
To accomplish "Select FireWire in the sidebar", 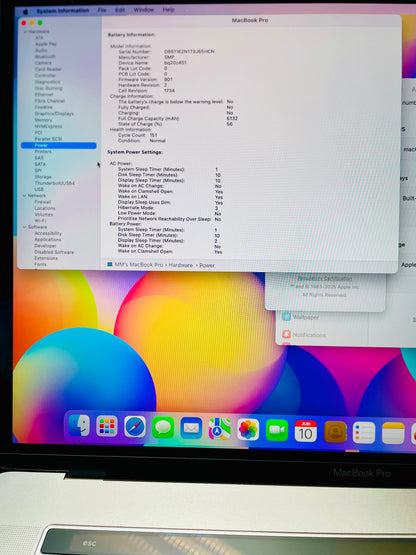I will (x=44, y=107).
